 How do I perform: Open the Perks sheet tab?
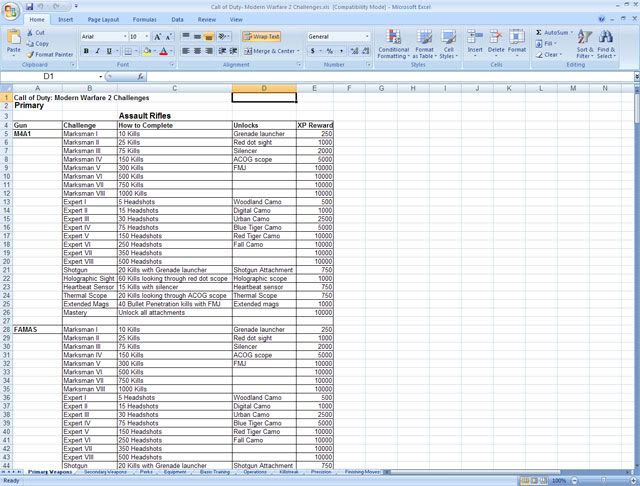coord(146,472)
